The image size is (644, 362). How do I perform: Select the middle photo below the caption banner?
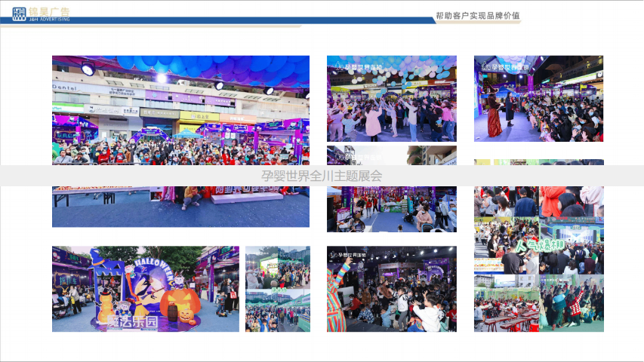click(x=391, y=209)
